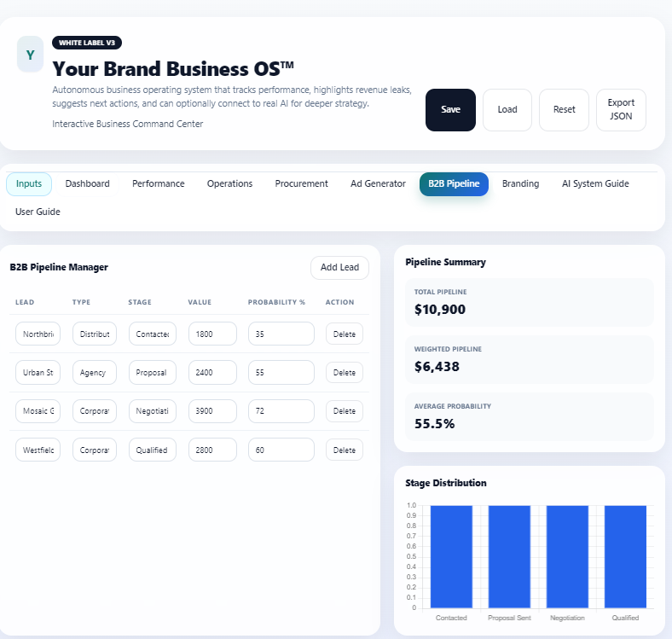Open the Inputs tab
672x639 pixels.
(29, 184)
